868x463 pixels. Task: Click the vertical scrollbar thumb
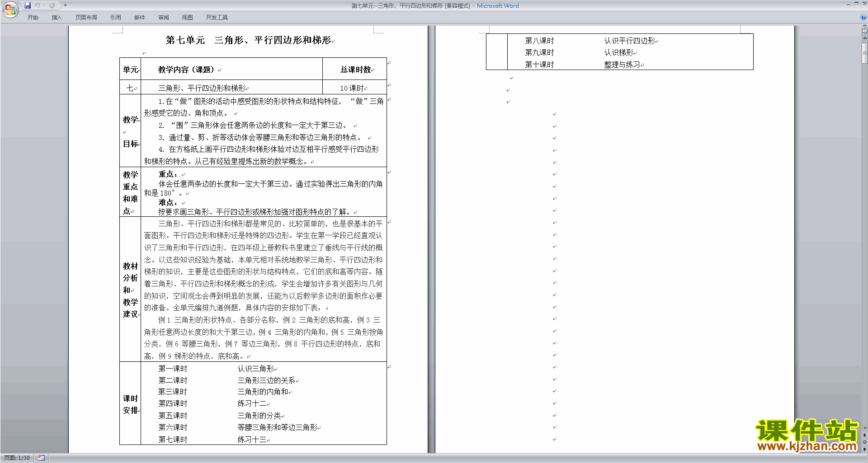[864, 53]
